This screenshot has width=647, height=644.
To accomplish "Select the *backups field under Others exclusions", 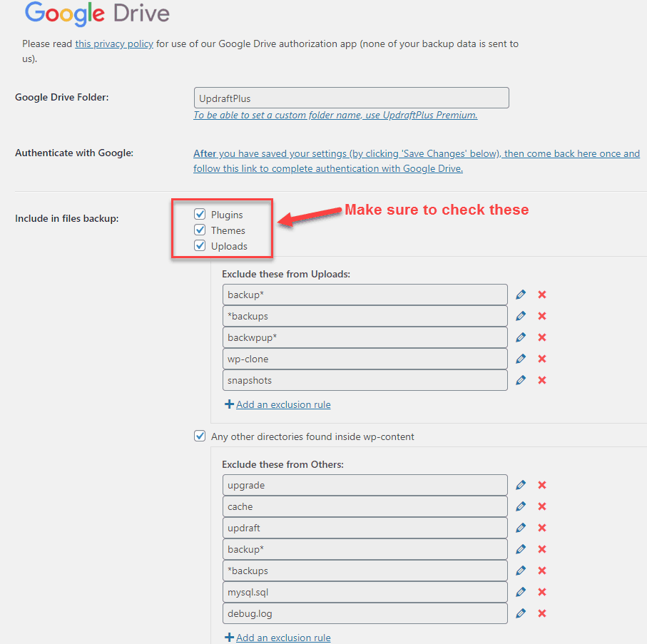I will 365,571.
